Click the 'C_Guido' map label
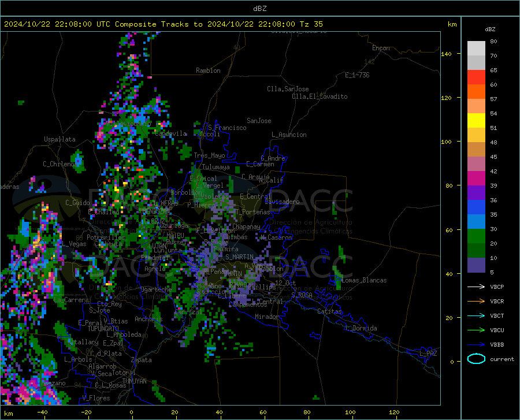 point(77,203)
